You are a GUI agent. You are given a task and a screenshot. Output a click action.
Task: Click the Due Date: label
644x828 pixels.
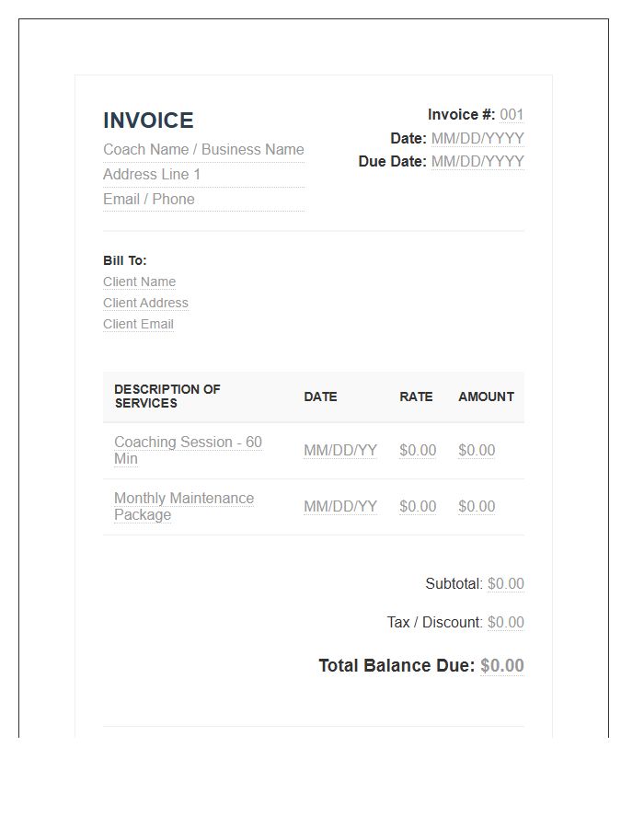tap(392, 162)
